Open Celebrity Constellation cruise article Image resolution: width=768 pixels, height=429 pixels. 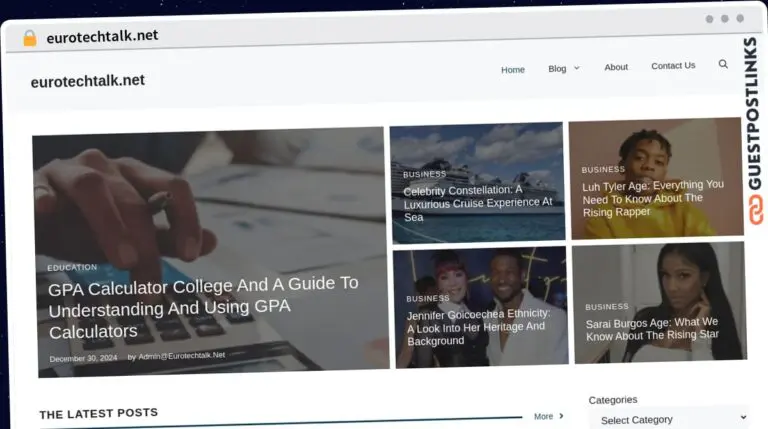478,203
